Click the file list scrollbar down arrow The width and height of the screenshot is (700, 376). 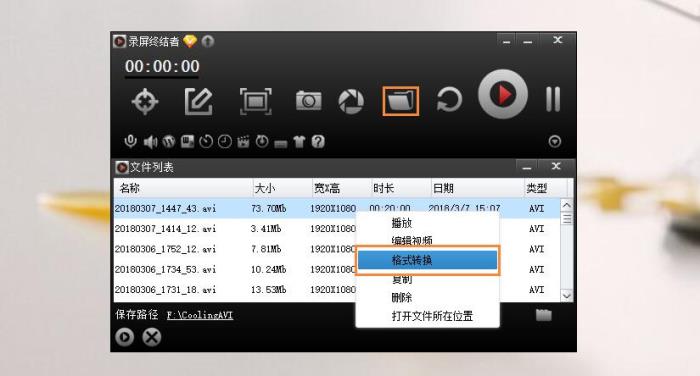567,296
